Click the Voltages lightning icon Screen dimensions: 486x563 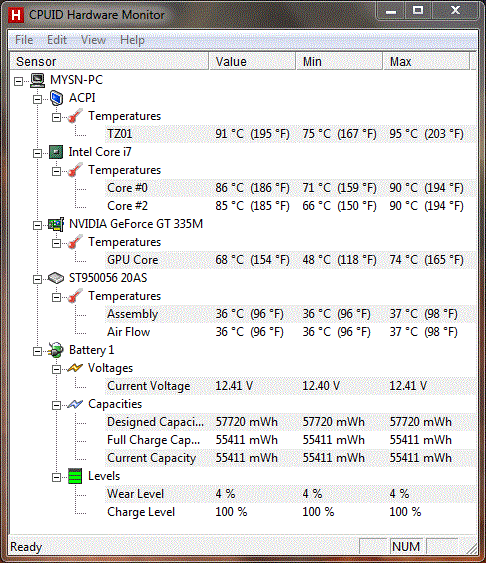75,368
